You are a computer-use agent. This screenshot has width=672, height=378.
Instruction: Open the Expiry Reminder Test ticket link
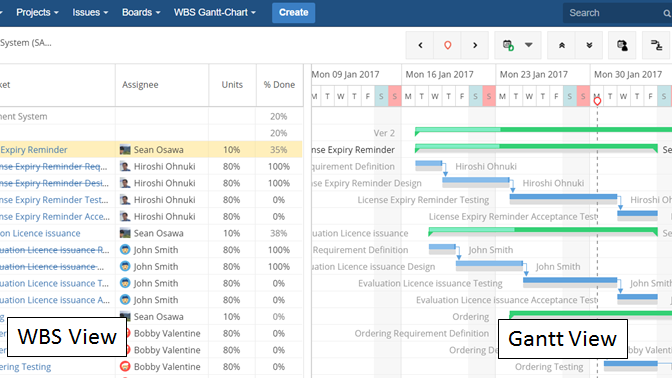tap(54, 200)
